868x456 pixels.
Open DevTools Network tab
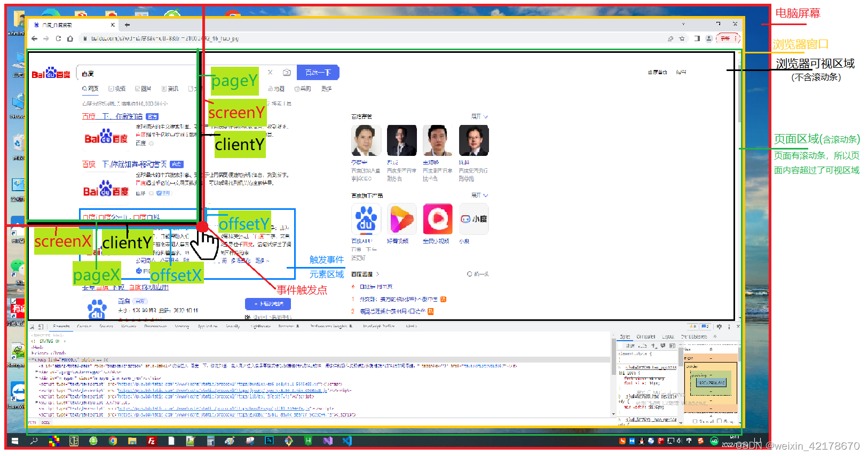[x=129, y=326]
